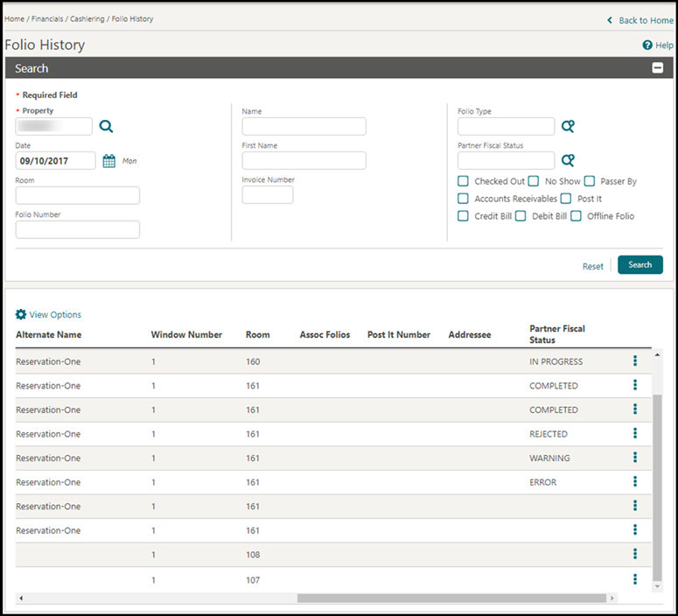Image resolution: width=678 pixels, height=616 pixels.
Task: Toggle the Offline Folio checkbox
Action: (x=576, y=215)
